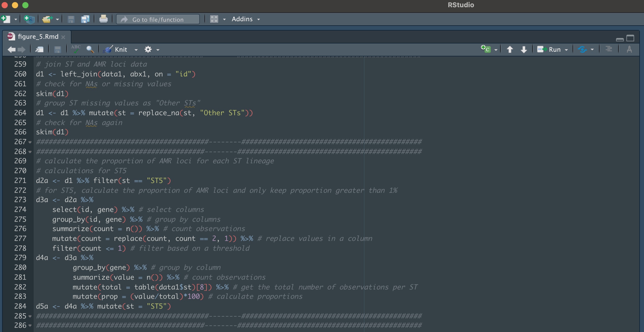
Task: Go to next chunk down arrow
Action: pyautogui.click(x=524, y=49)
